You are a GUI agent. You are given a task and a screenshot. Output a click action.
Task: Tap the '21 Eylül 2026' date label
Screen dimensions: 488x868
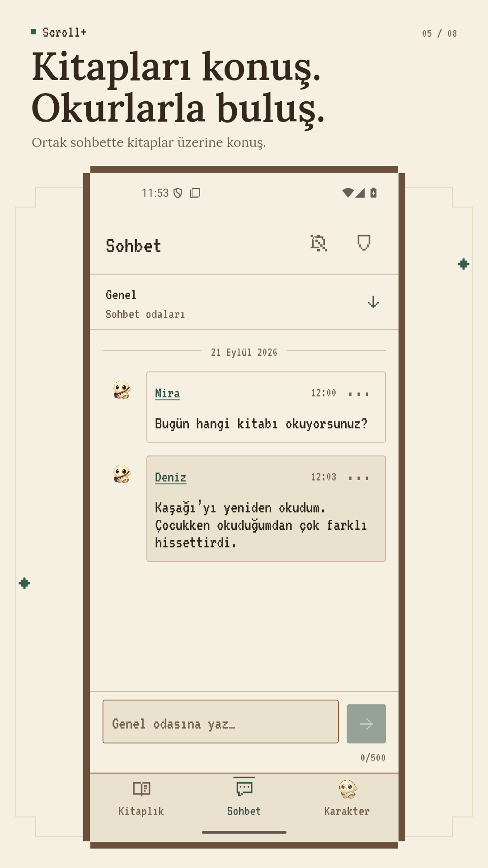[244, 352]
